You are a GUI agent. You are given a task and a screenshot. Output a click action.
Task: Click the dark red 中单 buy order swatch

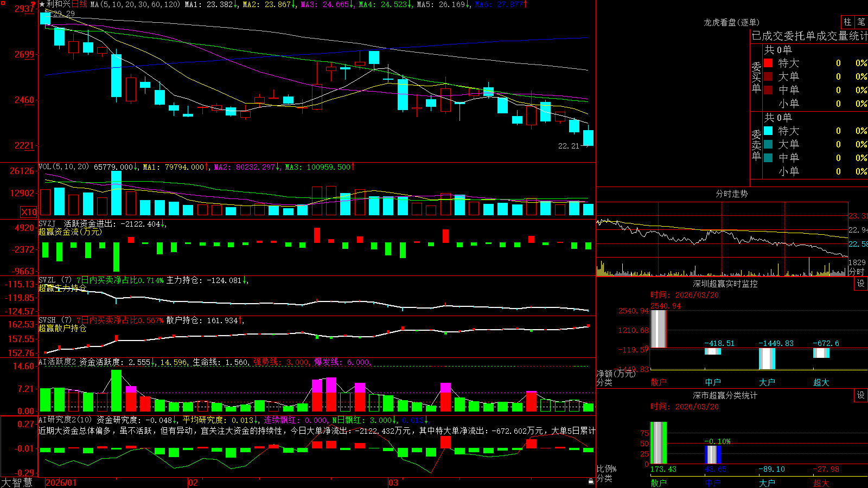(x=768, y=90)
